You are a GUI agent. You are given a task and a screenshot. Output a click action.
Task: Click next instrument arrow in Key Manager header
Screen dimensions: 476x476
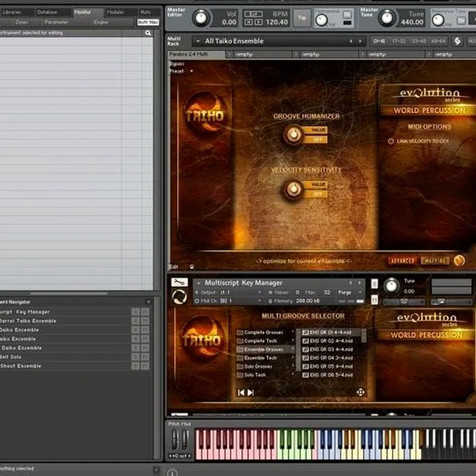click(x=360, y=283)
